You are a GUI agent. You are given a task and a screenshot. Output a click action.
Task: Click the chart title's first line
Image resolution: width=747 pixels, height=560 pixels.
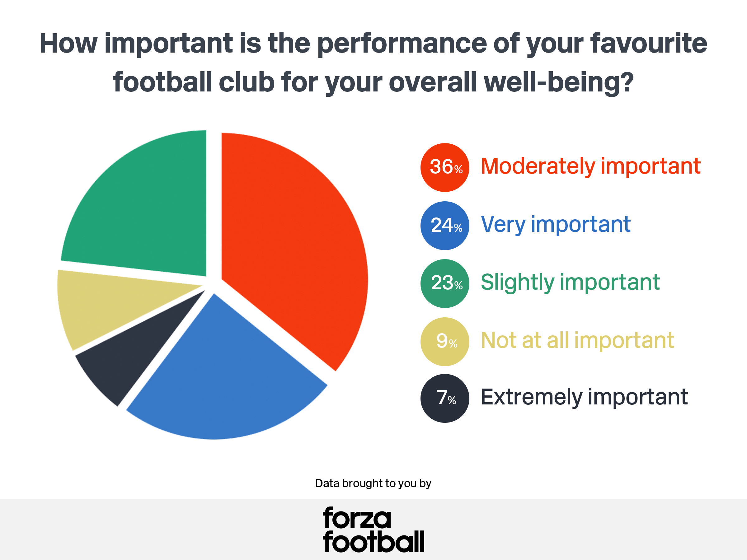pyautogui.click(x=374, y=44)
